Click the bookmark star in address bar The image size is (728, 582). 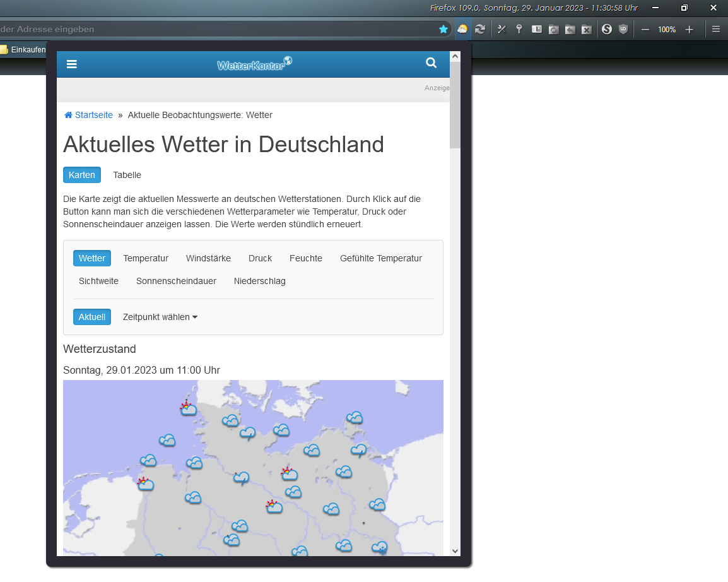443,29
